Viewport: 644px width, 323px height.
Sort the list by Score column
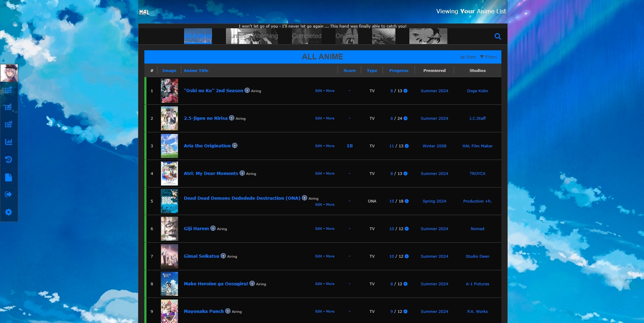349,71
